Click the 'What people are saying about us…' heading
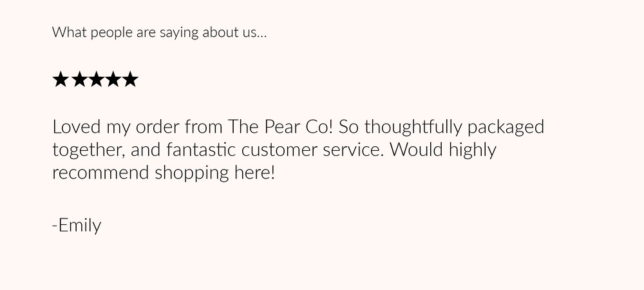The height and width of the screenshot is (290, 644). coord(159,32)
